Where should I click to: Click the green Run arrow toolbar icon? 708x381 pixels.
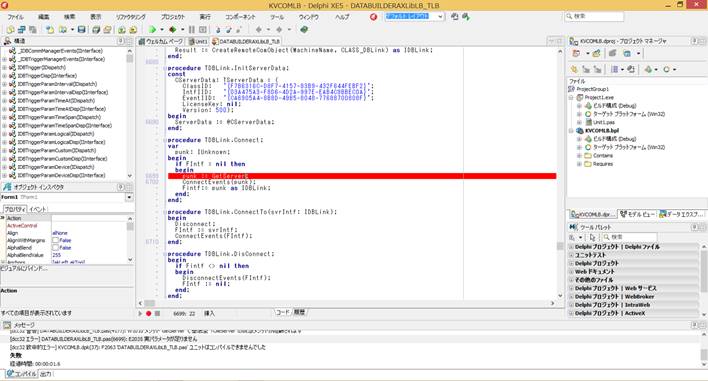click(x=152, y=29)
